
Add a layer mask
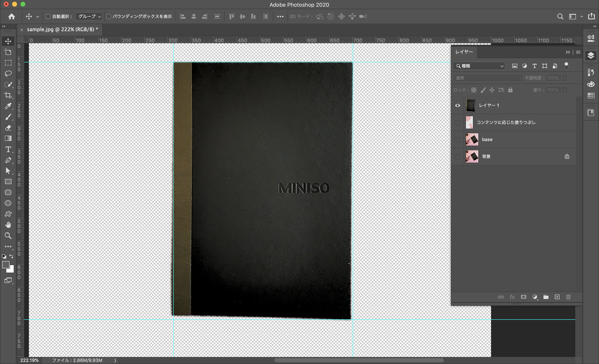coord(523,297)
